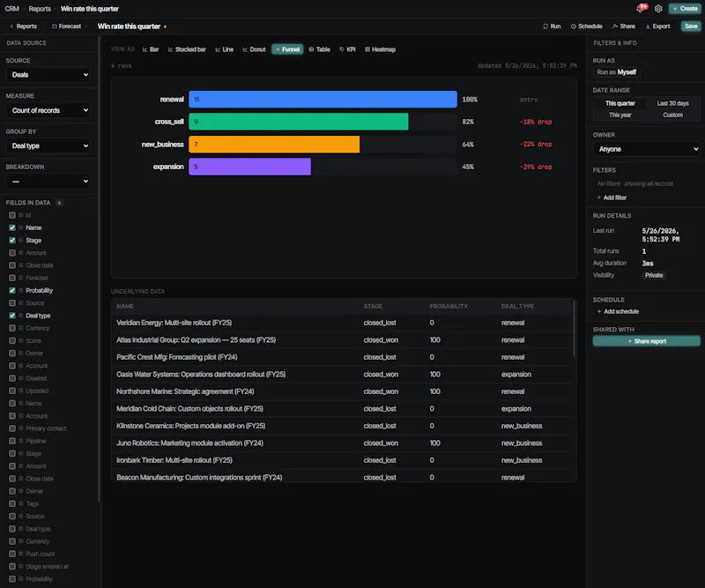Open the Source dropdown showing Deals
The height and width of the screenshot is (588, 705).
pos(48,75)
